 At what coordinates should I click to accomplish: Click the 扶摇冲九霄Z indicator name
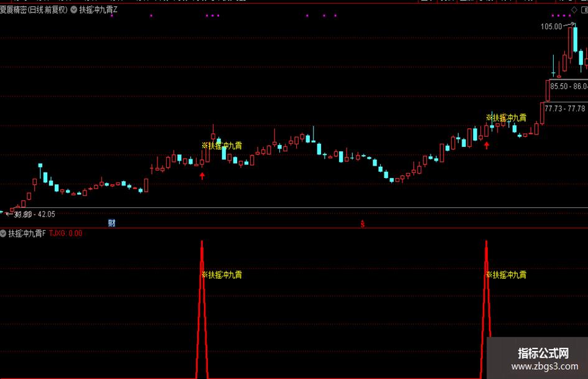[x=98, y=10]
